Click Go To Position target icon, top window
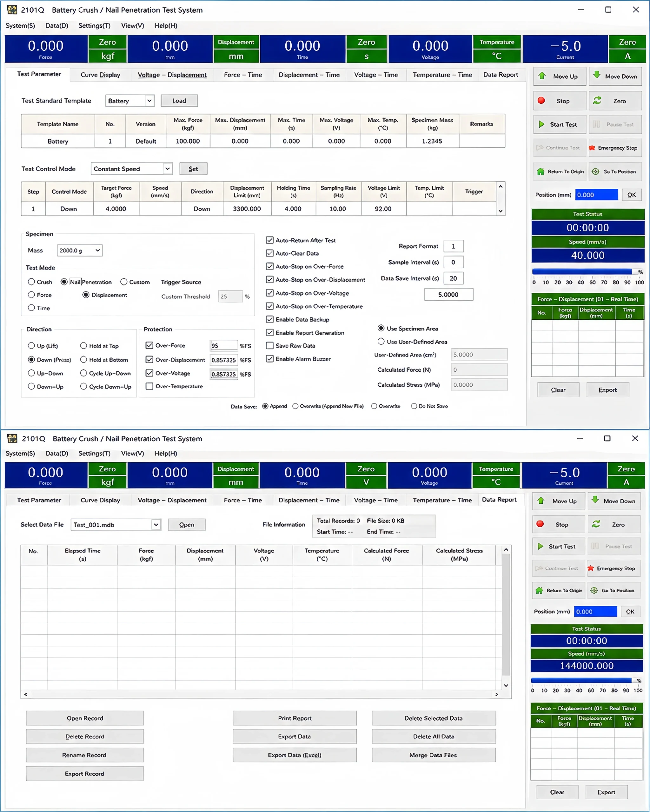 tap(595, 171)
